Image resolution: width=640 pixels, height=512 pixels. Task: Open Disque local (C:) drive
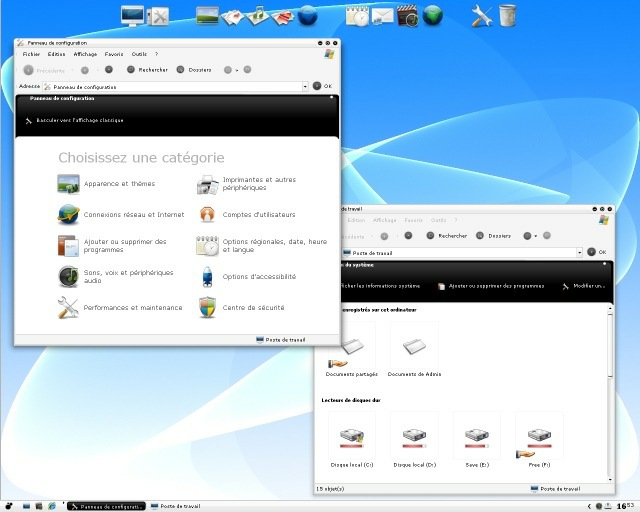(352, 440)
